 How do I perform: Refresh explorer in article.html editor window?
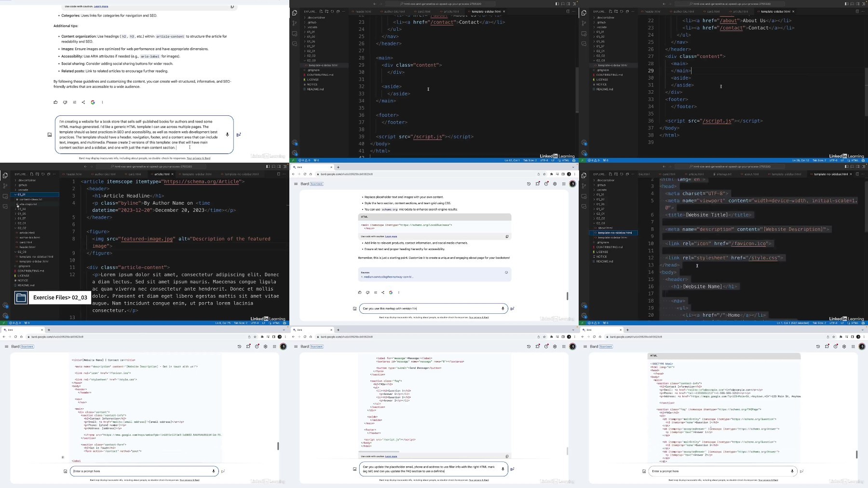click(x=43, y=174)
